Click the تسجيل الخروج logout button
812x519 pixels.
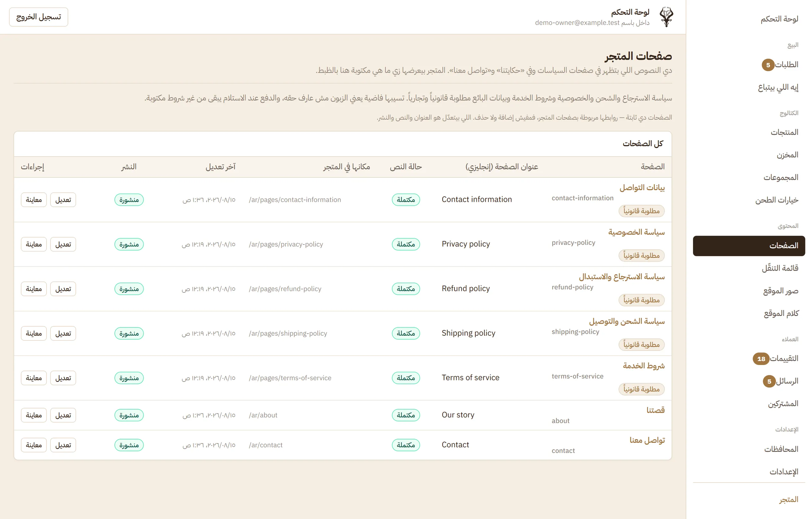tap(38, 17)
